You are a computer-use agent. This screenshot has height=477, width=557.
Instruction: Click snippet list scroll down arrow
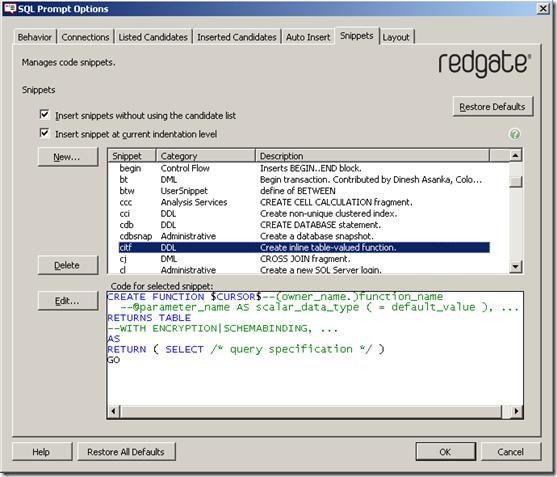pos(515,266)
